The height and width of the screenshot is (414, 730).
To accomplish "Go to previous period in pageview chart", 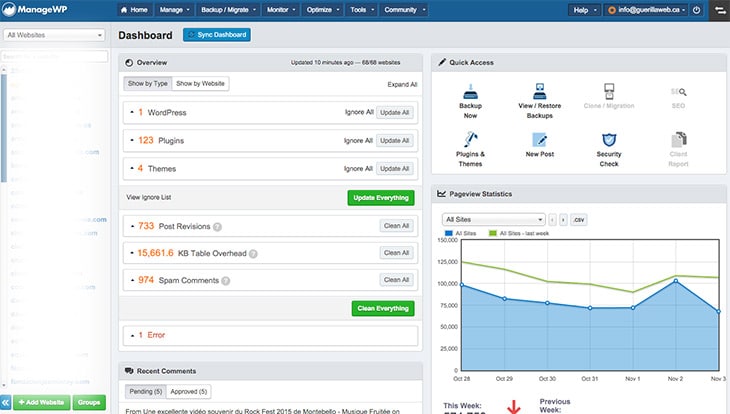I will (553, 219).
